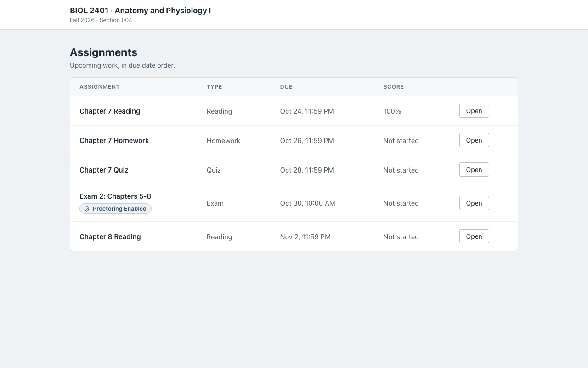Image resolution: width=588 pixels, height=368 pixels.
Task: Click the SCORE column header
Action: pyautogui.click(x=394, y=87)
